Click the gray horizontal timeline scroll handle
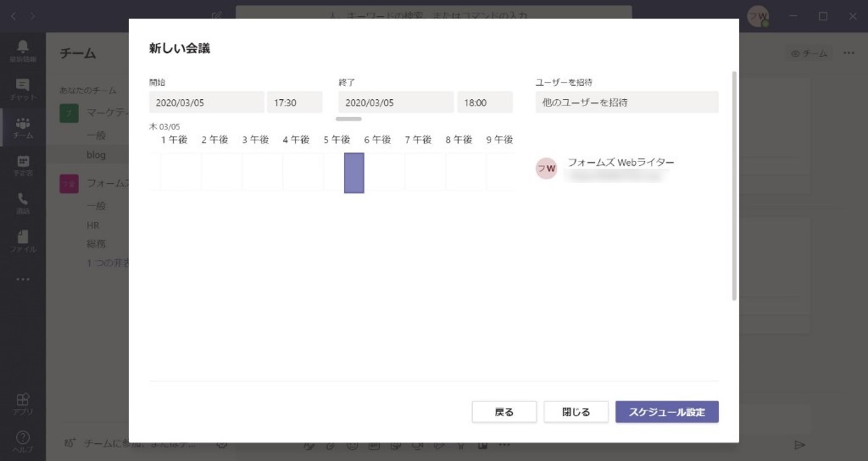Screen dimensions: 868x461 [348, 119]
